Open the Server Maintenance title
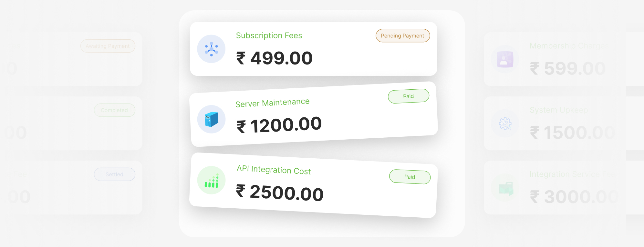The width and height of the screenshot is (644, 247). [272, 103]
